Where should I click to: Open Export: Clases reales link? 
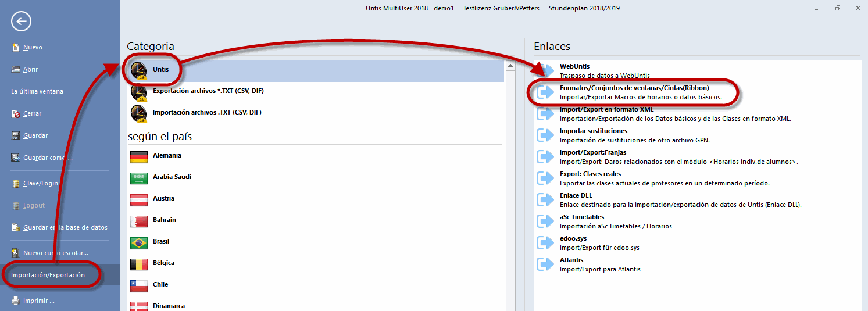point(590,174)
